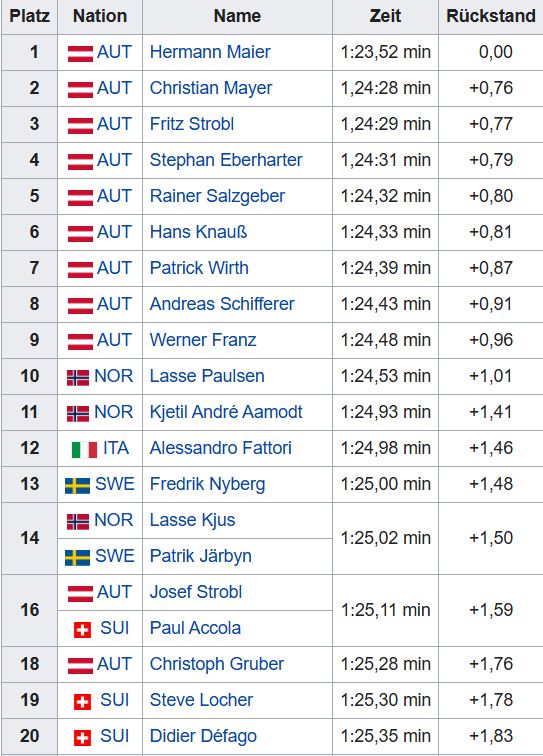Click the Norwegian flag in Lasse Kjus's row

[78, 521]
